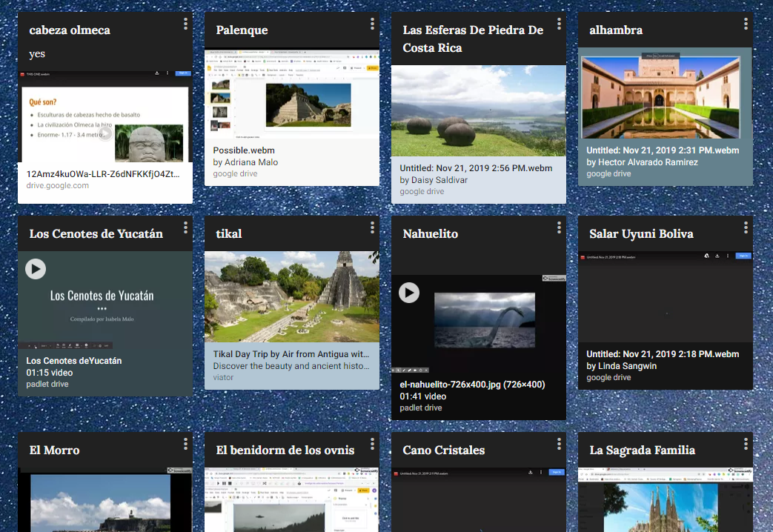Open the Salar Uyuni dark video thumbnail
The width and height of the screenshot is (773, 532).
point(666,297)
